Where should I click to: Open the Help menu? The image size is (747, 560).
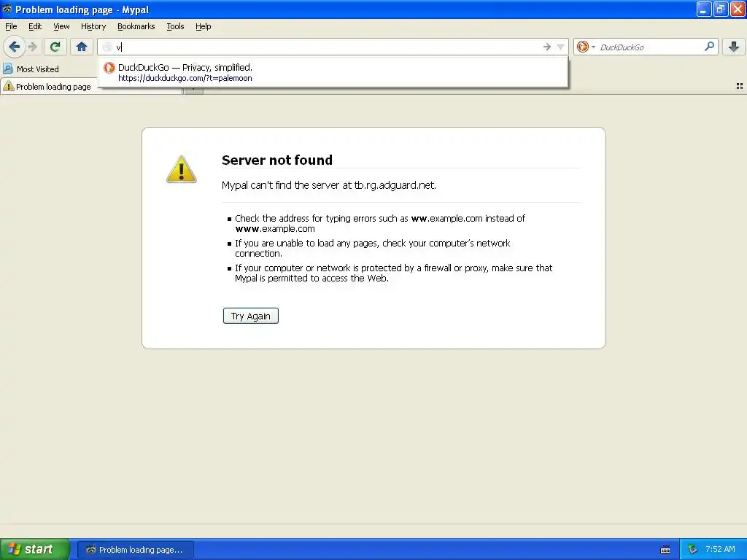204,26
